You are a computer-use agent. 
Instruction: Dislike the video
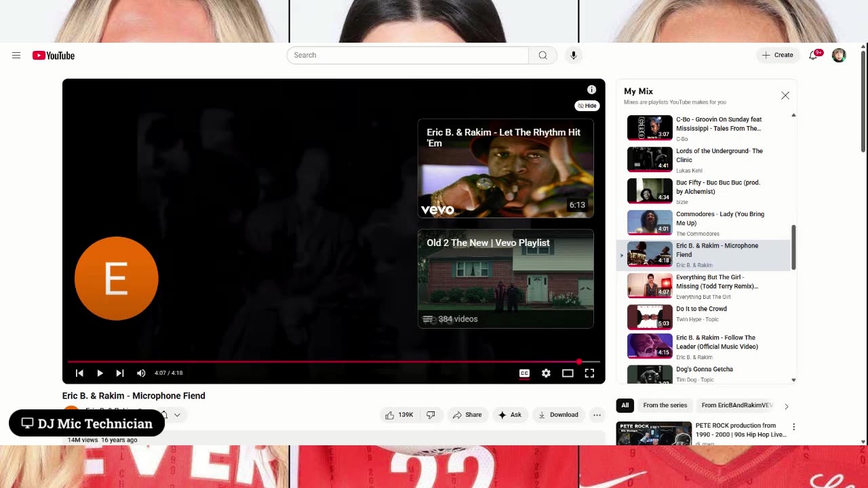pos(431,415)
